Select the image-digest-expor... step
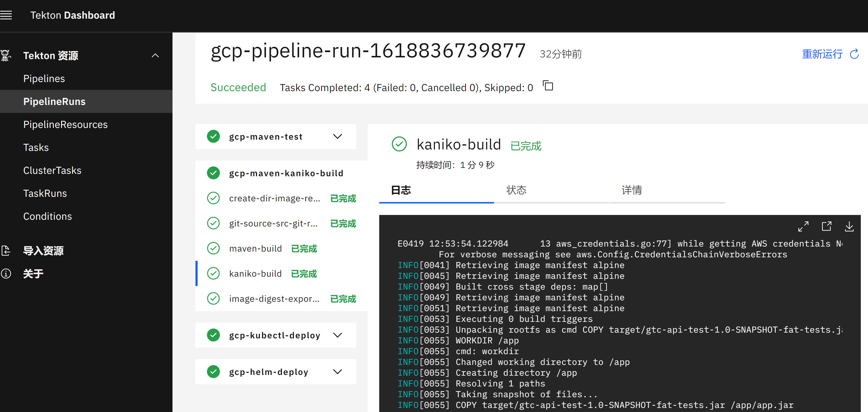868x412 pixels. (274, 299)
